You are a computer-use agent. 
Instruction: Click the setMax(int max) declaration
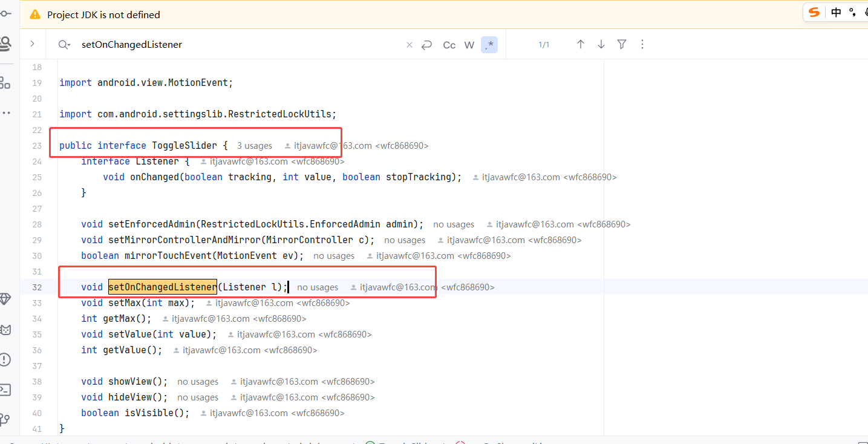[138, 302]
